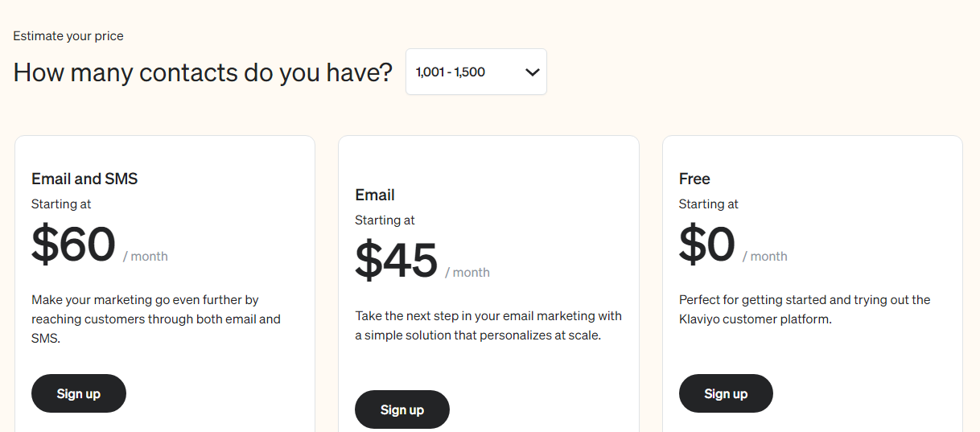Click the Email plan title
Image resolution: width=980 pixels, height=432 pixels.
[375, 195]
